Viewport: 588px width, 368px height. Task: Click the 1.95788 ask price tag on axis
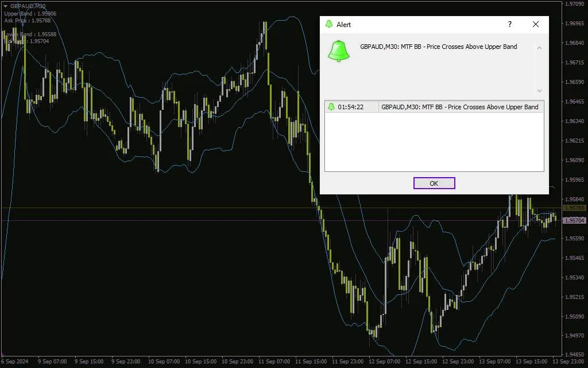point(574,208)
